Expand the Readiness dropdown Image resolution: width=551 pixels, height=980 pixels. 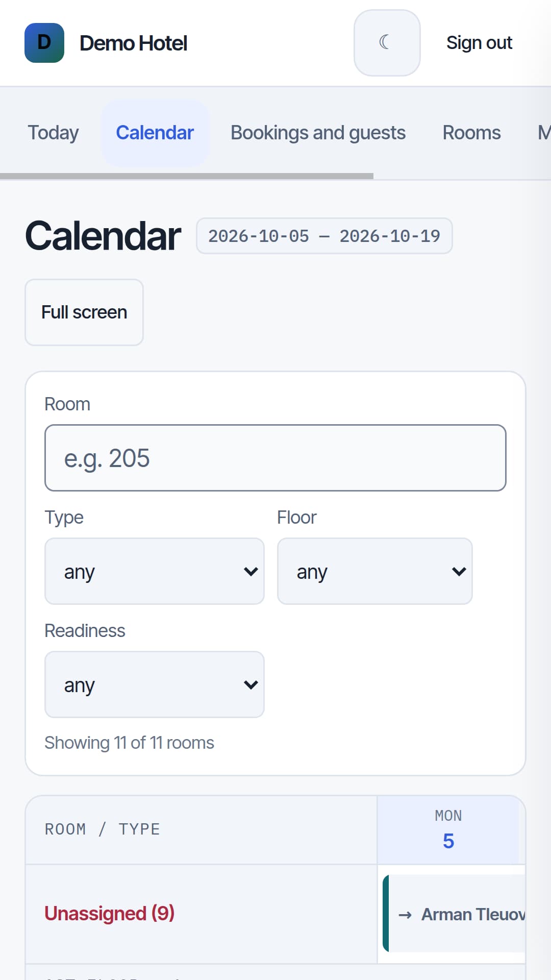tap(155, 684)
